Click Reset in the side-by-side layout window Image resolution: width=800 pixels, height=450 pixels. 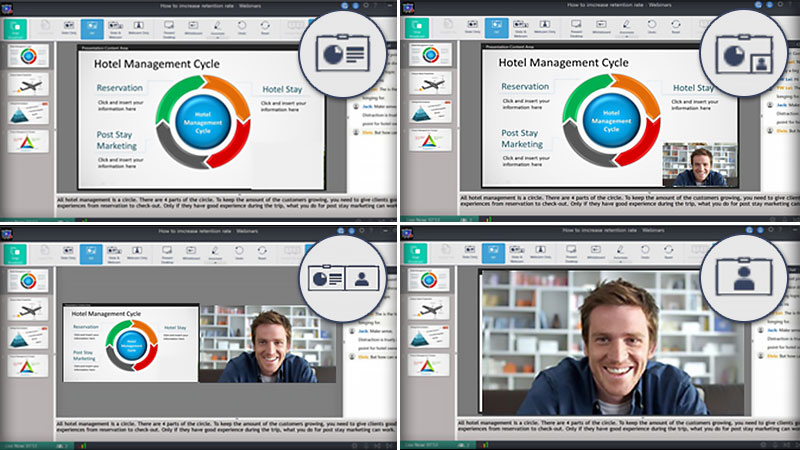[x=262, y=253]
